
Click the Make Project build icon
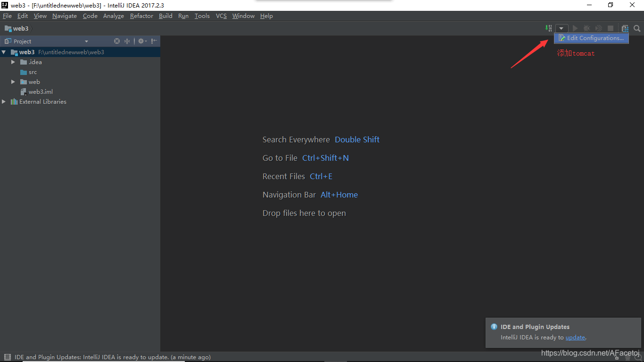548,28
